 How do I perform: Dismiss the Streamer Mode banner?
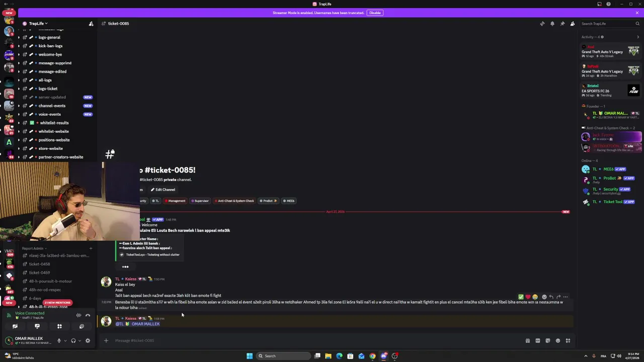pos(637,13)
